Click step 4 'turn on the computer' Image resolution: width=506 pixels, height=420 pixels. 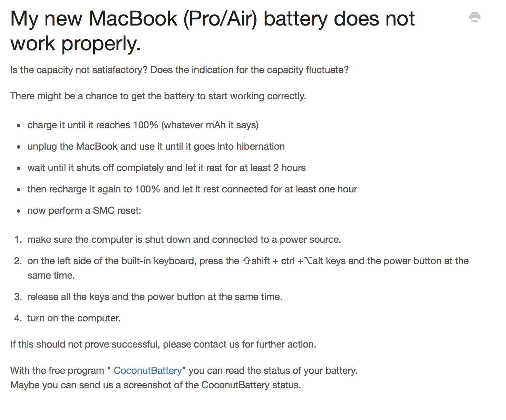[x=74, y=318]
